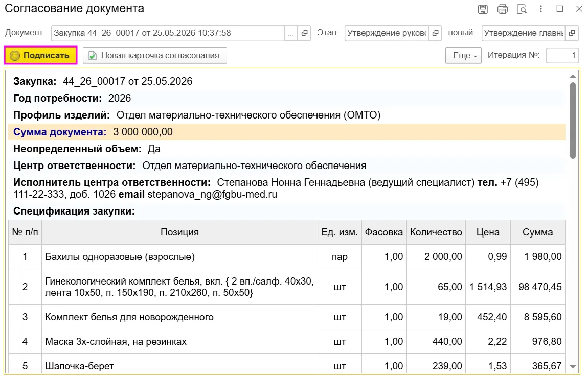Close the Согласование документа window
This screenshot has height=378, width=588.
pos(579,9)
